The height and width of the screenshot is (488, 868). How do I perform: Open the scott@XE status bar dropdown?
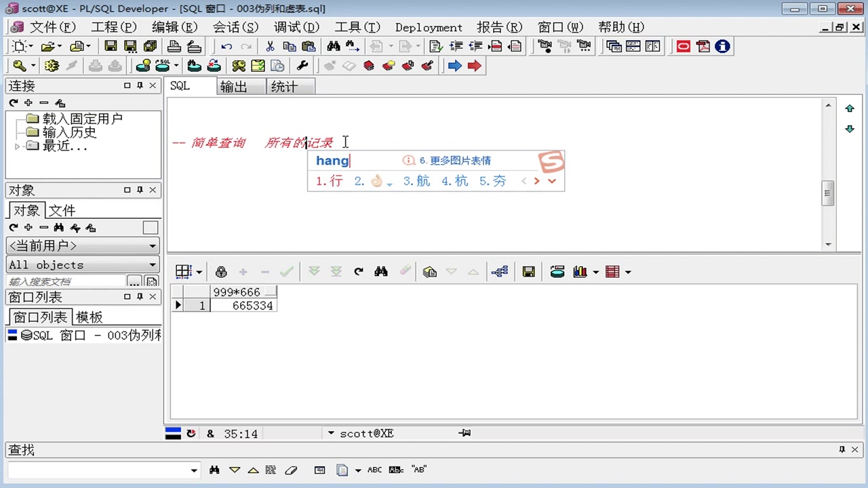pos(331,433)
